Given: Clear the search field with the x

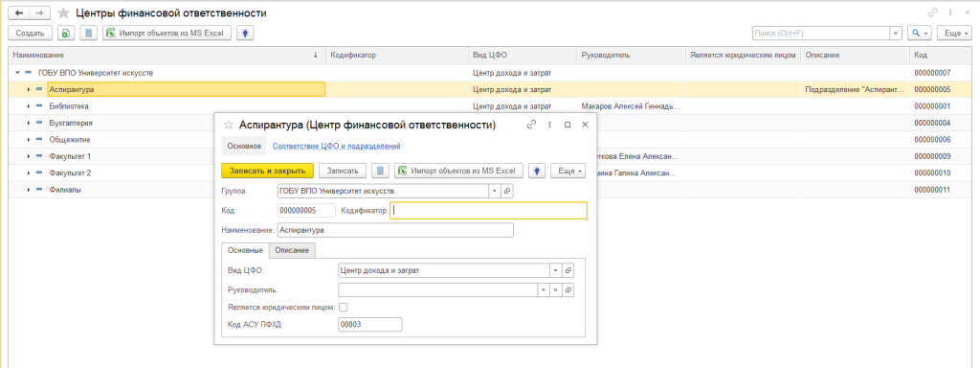Looking at the screenshot, I should (x=896, y=34).
